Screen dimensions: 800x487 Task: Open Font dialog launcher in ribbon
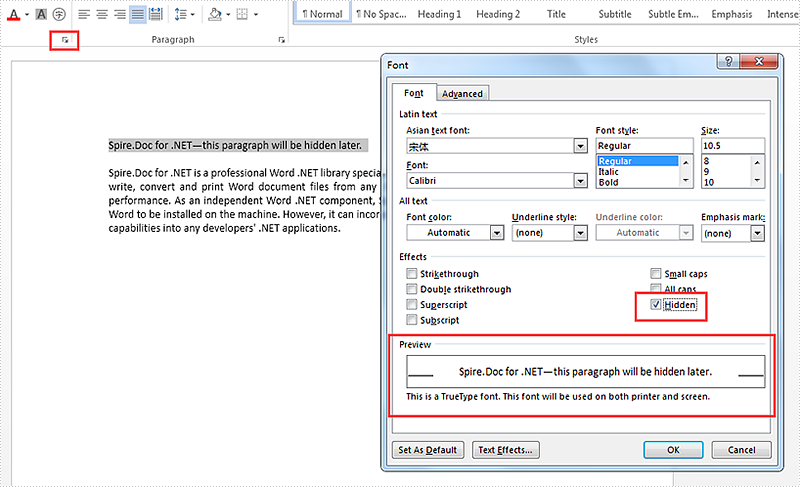click(65, 40)
